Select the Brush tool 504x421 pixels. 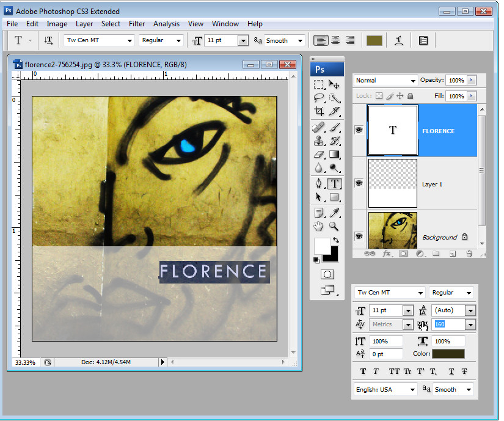click(334, 128)
